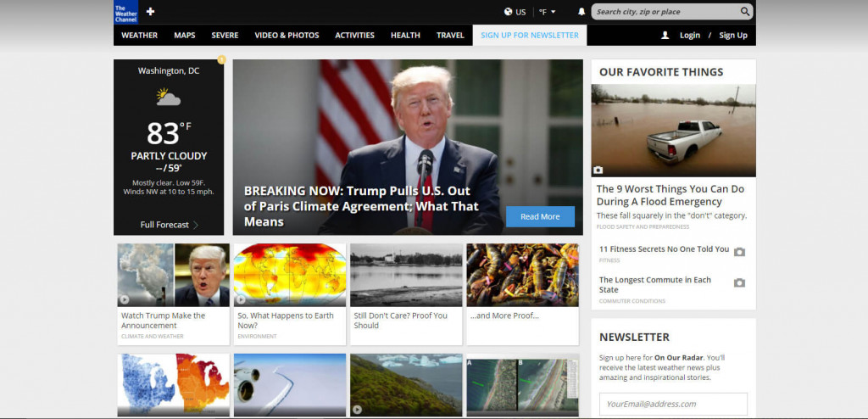Click the YourEmail@address.com newsletter field

[x=673, y=404]
